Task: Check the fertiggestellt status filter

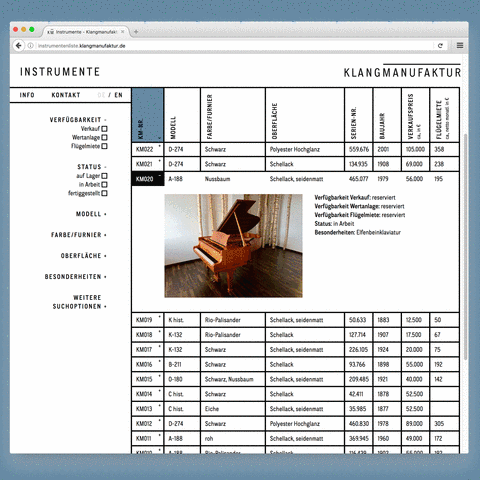Action: 104,193
